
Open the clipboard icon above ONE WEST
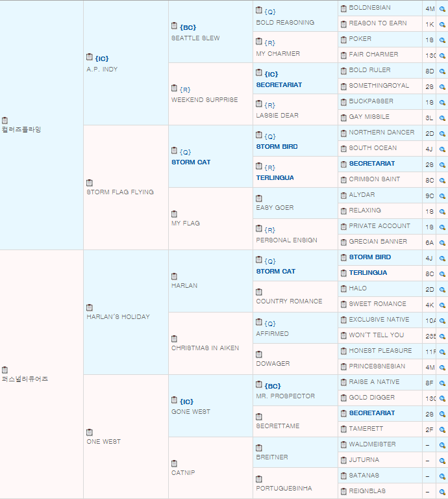[90, 432]
